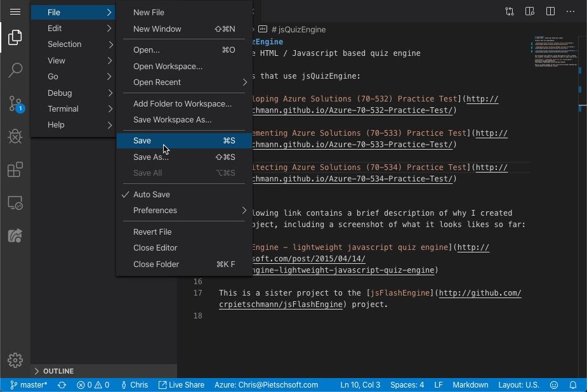Click the Open Preview to Side icon
Screen dimensions: 587x392
click(530, 11)
